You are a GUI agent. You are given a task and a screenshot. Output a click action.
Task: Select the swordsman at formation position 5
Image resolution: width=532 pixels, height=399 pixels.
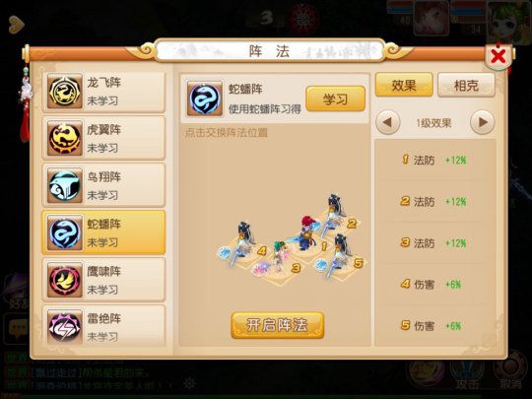point(339,254)
